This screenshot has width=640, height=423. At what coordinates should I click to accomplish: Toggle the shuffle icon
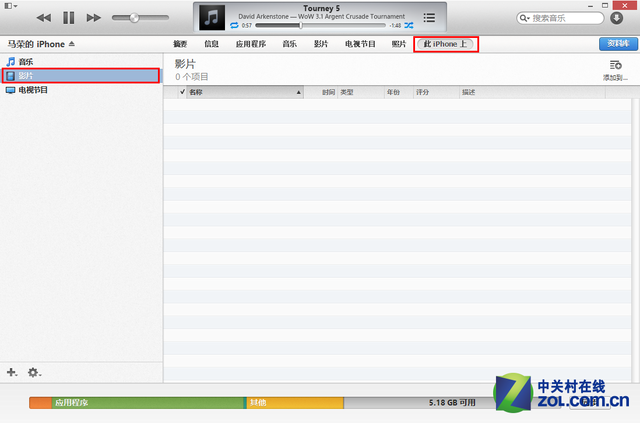pyautogui.click(x=409, y=25)
